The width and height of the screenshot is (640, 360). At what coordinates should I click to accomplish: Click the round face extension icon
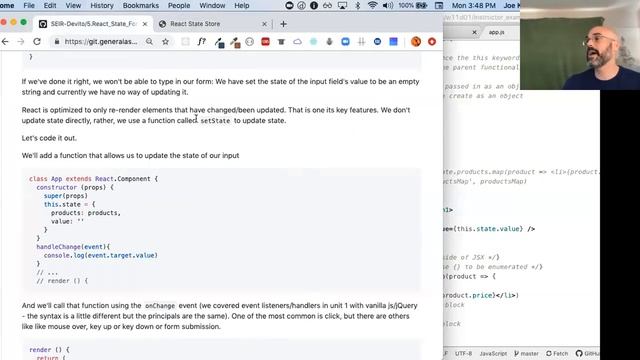tap(249, 42)
